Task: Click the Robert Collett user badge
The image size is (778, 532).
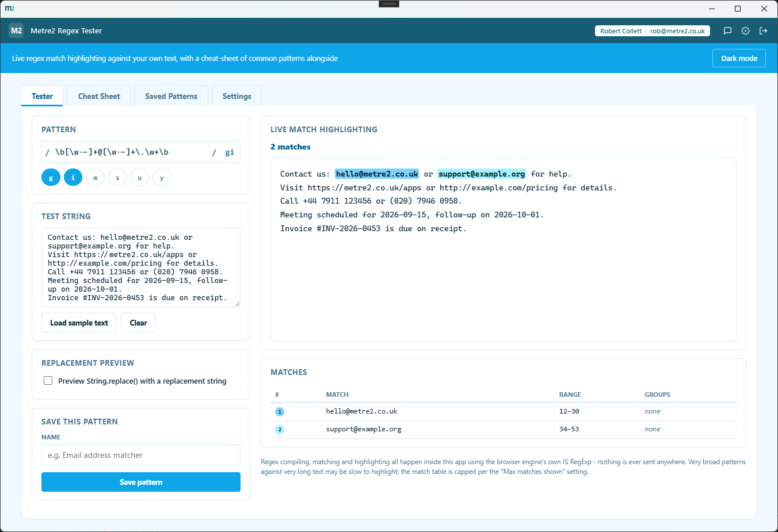Action: point(652,31)
